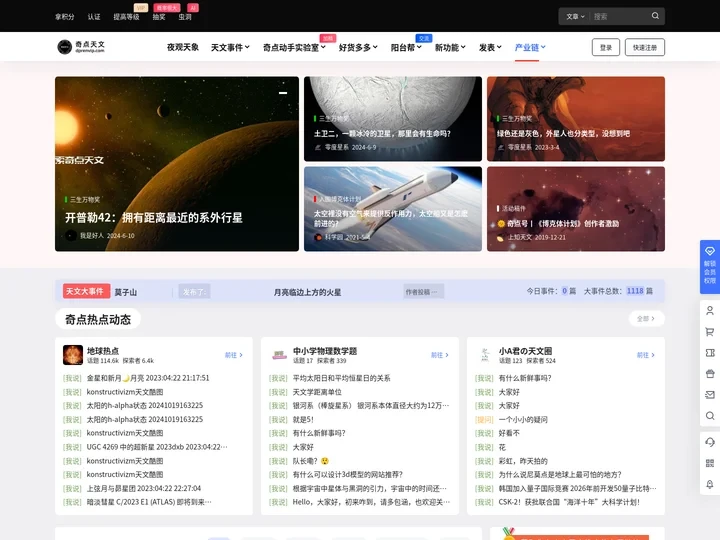Select 提高等级 in the top bar

pos(126,17)
